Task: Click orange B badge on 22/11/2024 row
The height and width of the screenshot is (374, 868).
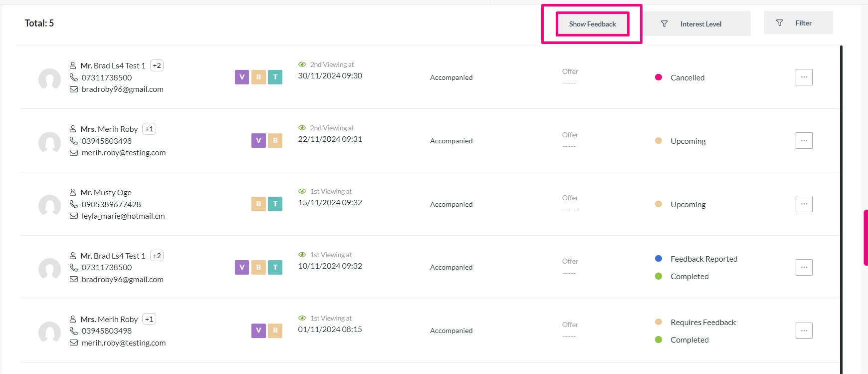Action: 275,140
